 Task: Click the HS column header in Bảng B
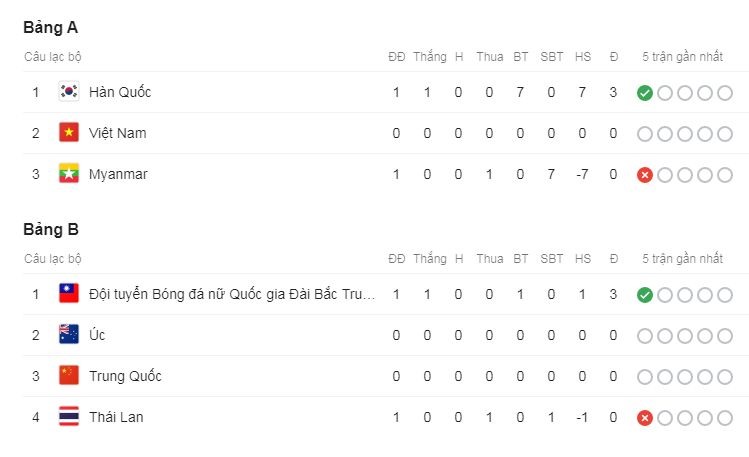tap(583, 259)
